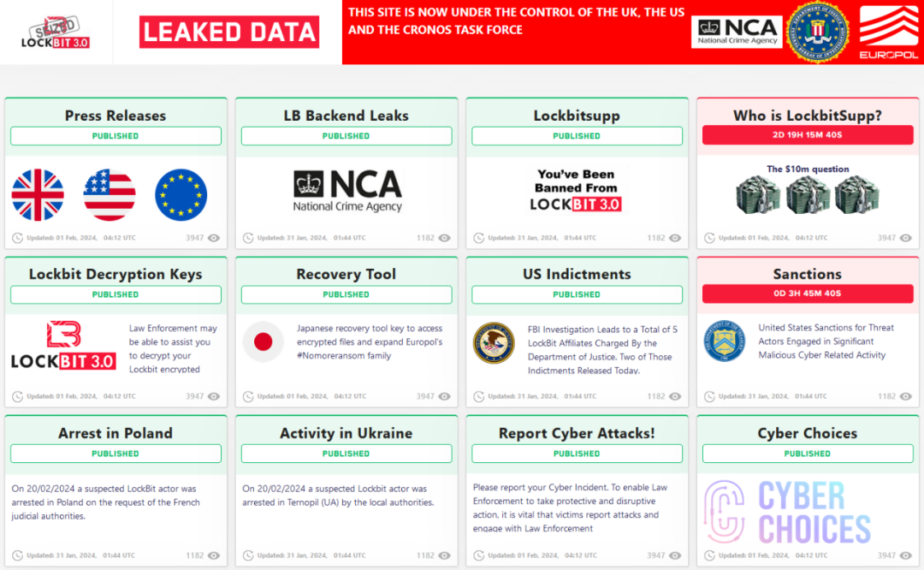Viewport: 924px width, 570px height.
Task: Open the LB Backend Leaks card title
Action: coord(346,116)
